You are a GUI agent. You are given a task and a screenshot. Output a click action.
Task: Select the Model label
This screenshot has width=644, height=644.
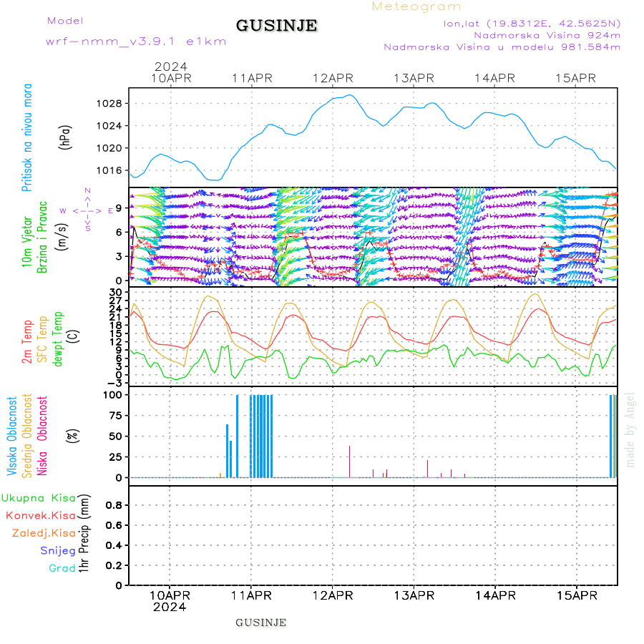pos(65,21)
